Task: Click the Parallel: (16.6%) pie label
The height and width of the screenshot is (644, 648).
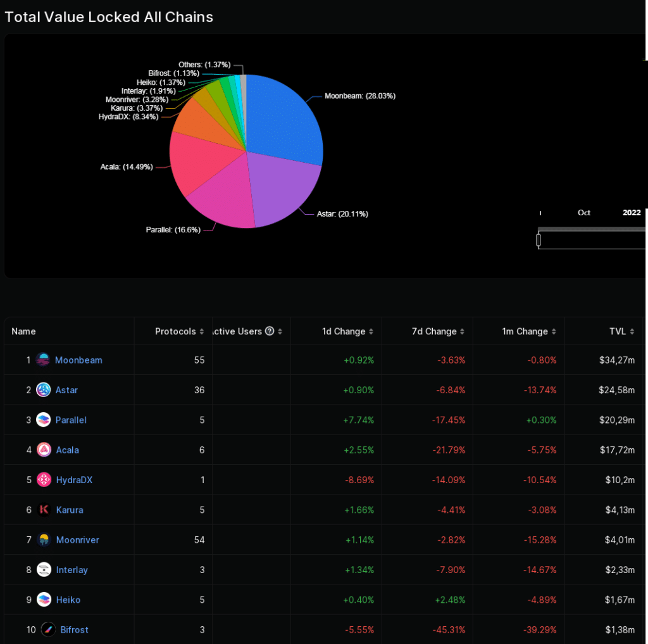Action: [173, 230]
